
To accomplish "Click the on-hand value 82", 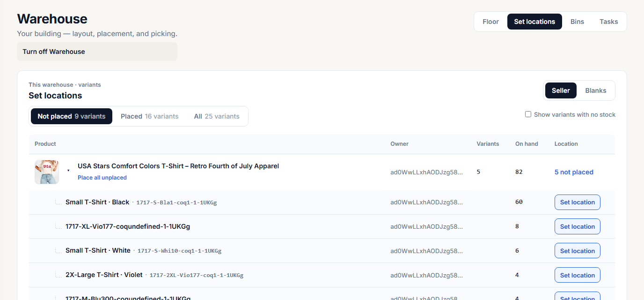I will (x=519, y=172).
